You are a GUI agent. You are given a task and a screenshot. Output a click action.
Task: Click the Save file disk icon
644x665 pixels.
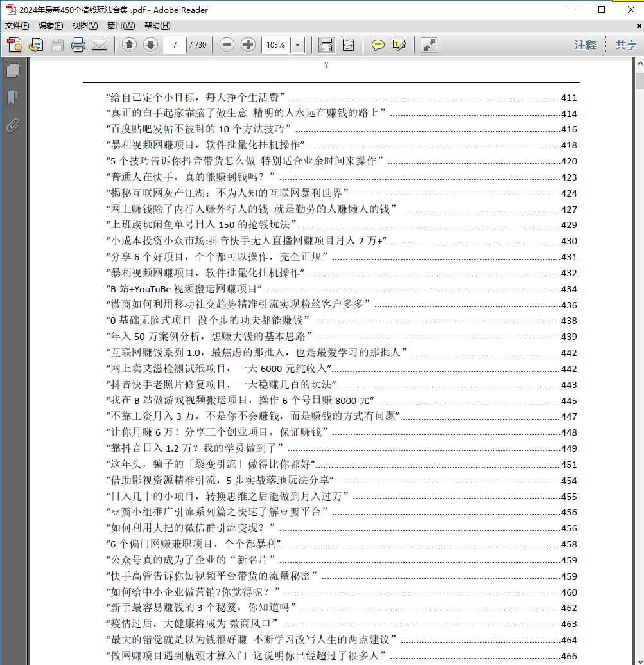click(57, 45)
